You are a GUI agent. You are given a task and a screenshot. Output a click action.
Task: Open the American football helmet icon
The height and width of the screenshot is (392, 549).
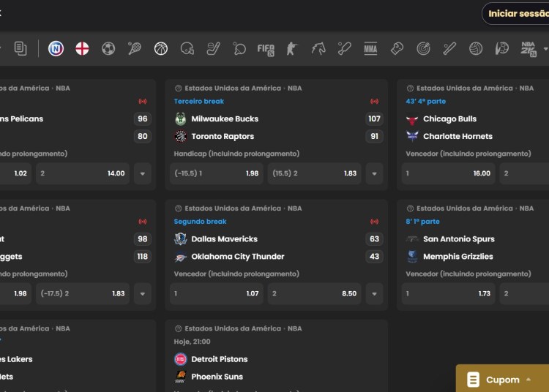click(187, 49)
